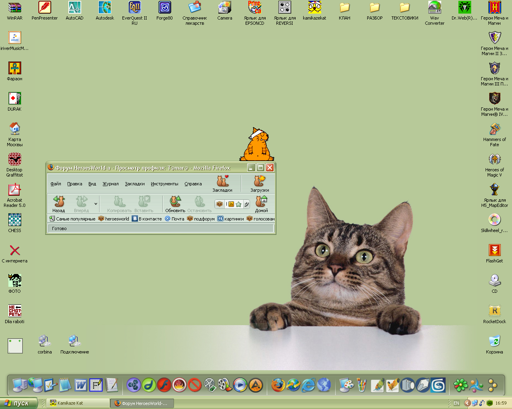Screen dimensions: 512x409
Task: Click the EN language indicator in tray
Action: (x=457, y=403)
